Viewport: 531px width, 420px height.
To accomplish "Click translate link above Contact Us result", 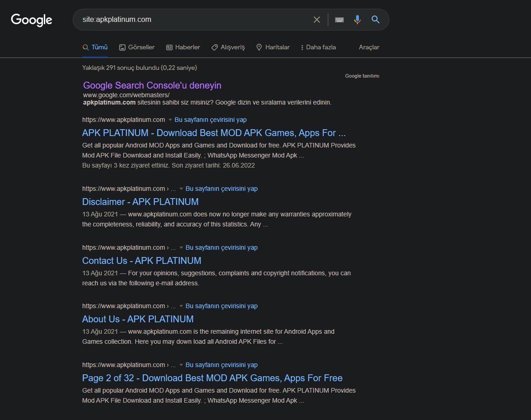I will click(221, 247).
